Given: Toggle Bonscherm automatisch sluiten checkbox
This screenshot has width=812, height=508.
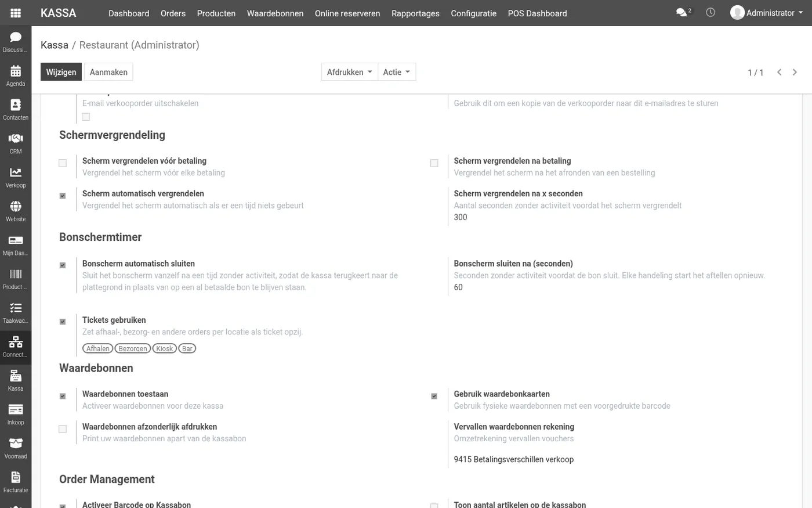Looking at the screenshot, I should click(x=63, y=265).
